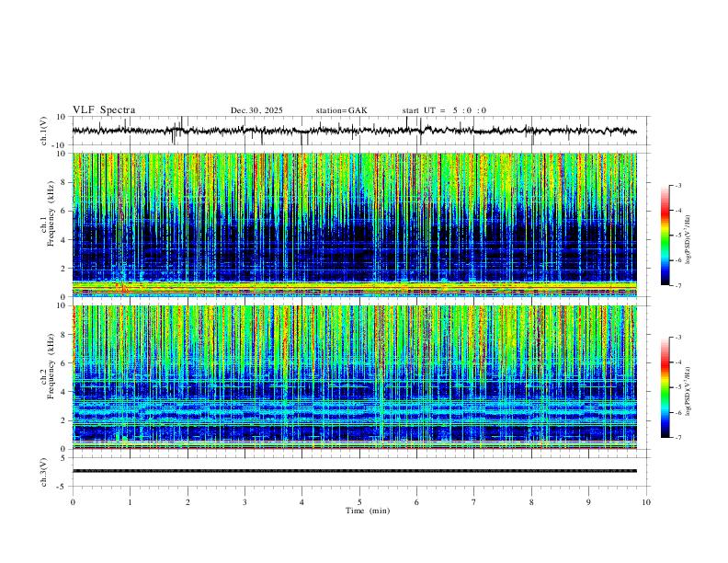Click the '-7' label on ch.2 colorbar

(x=677, y=438)
